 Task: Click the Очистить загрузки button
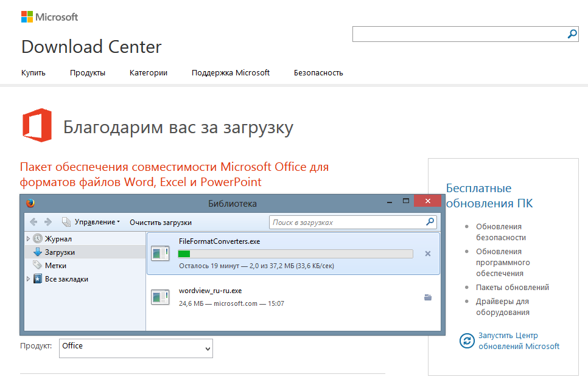pyautogui.click(x=161, y=222)
